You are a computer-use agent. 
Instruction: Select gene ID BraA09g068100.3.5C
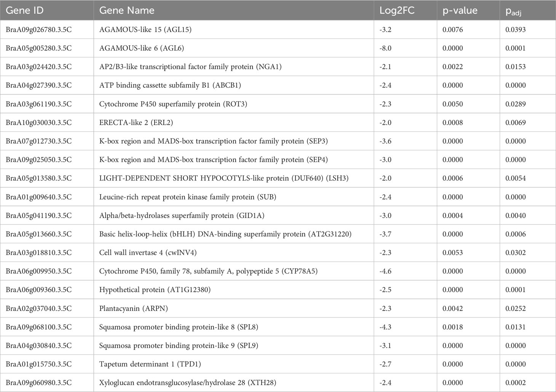(38, 327)
